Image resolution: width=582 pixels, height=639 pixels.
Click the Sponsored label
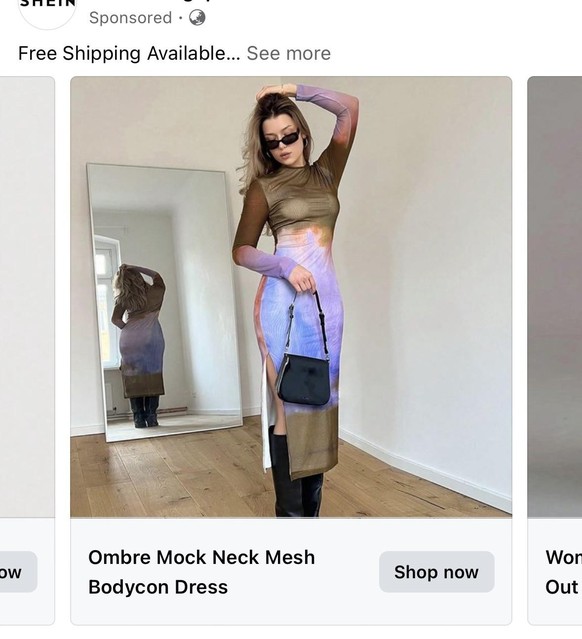click(130, 18)
